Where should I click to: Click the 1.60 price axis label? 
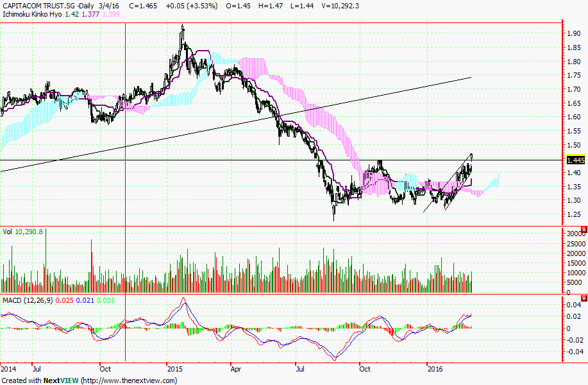pos(574,117)
